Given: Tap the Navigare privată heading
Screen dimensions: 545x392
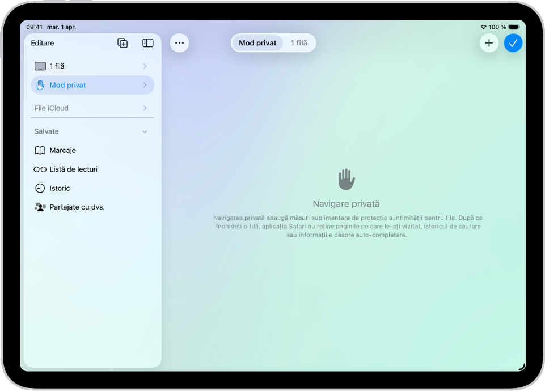Looking at the screenshot, I should point(346,204).
